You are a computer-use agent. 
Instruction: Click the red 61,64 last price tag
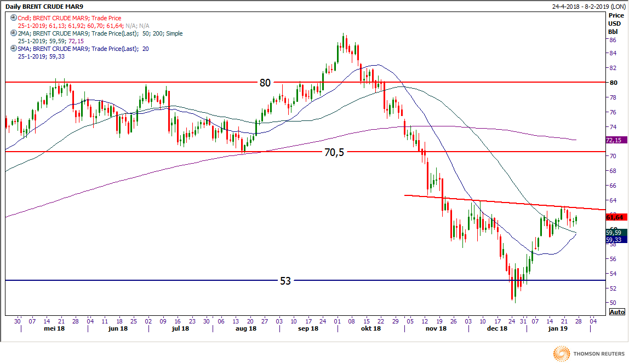click(x=616, y=217)
